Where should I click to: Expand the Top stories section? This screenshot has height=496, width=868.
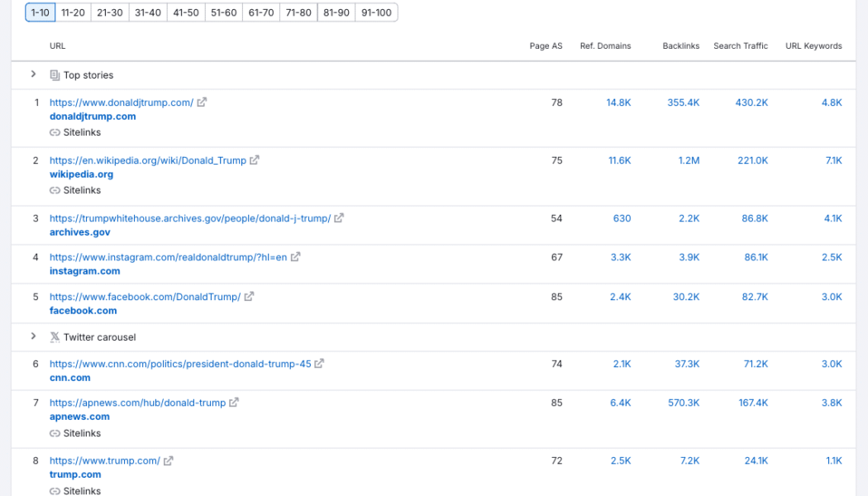pos(33,74)
